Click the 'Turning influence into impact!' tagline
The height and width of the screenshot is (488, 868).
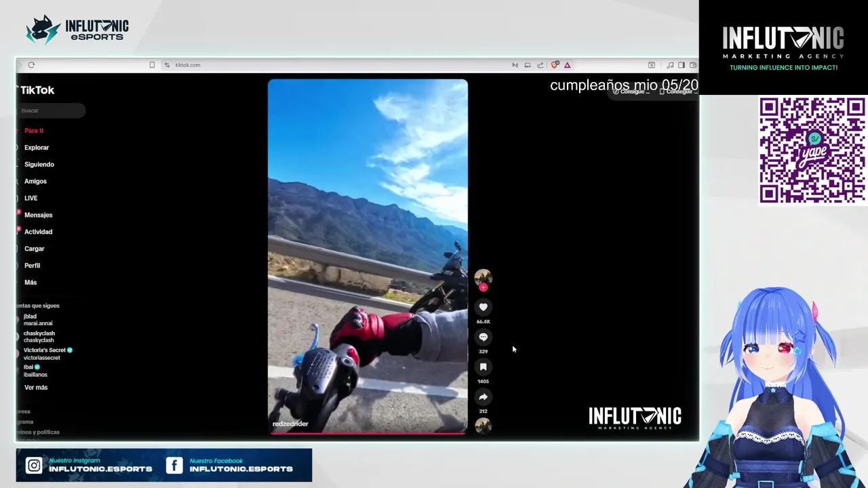783,68
